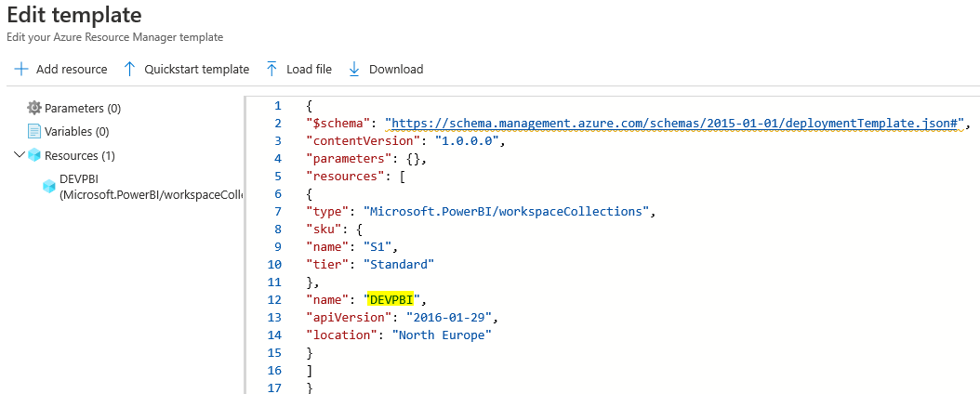The width and height of the screenshot is (980, 394).
Task: Click the Parameters gear icon
Action: point(33,108)
